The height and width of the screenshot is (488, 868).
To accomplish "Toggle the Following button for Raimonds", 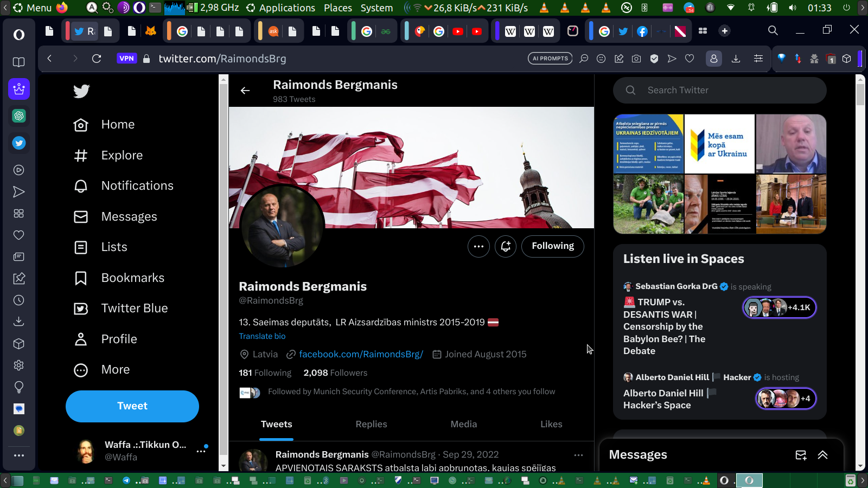I will 552,246.
